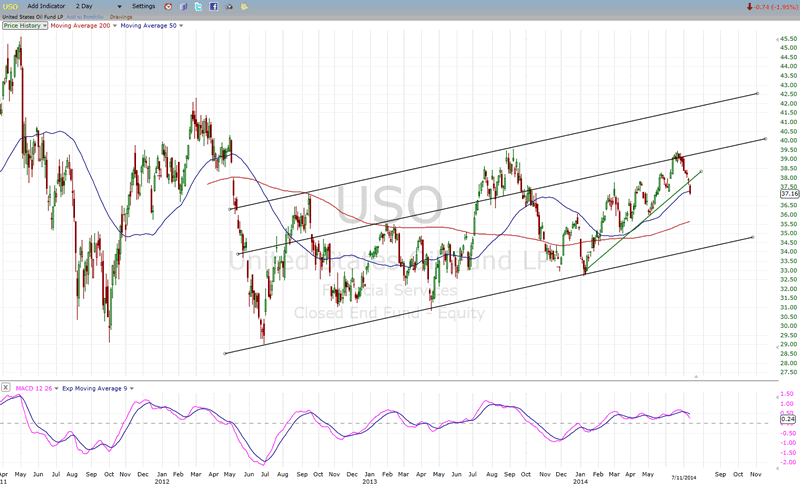Click the 2013 year label on axis
The width and height of the screenshot is (800, 484).
pos(369,481)
